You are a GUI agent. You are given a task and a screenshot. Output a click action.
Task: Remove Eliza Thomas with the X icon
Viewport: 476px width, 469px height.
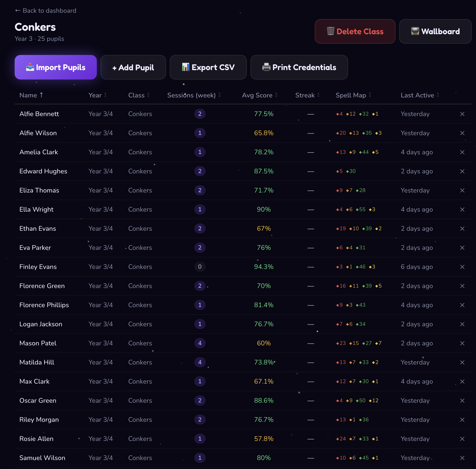[462, 190]
